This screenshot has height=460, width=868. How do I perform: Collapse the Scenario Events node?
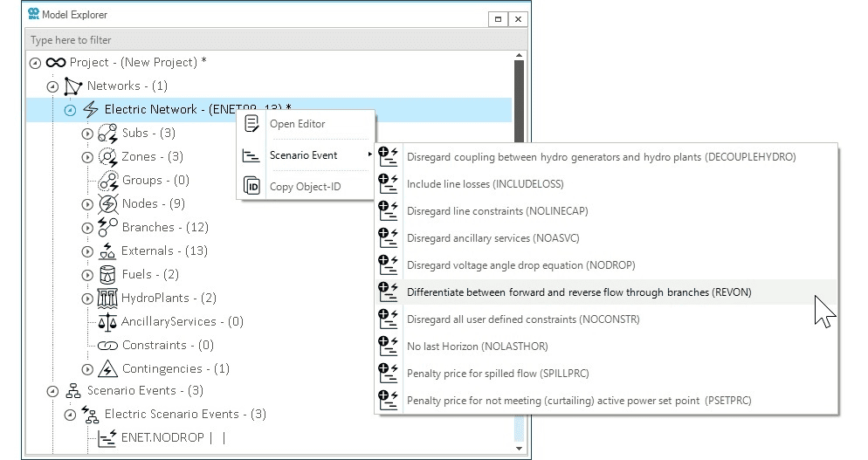[52, 391]
